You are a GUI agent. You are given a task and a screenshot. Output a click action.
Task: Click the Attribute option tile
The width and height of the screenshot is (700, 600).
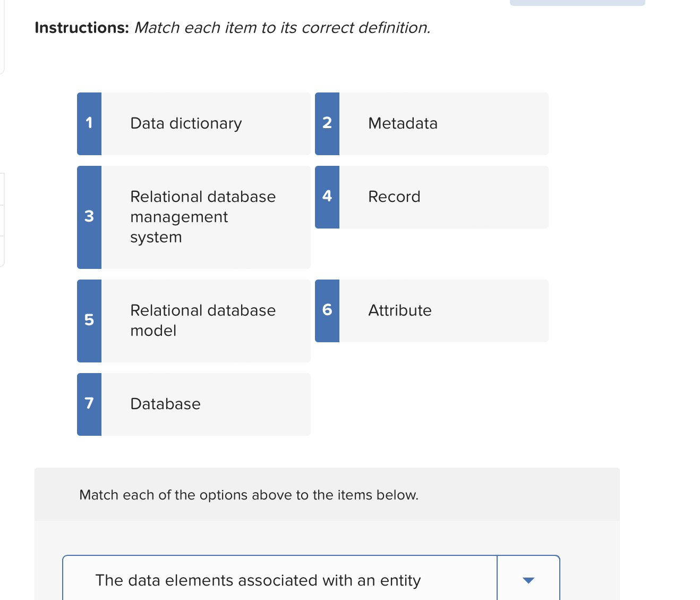tap(444, 310)
